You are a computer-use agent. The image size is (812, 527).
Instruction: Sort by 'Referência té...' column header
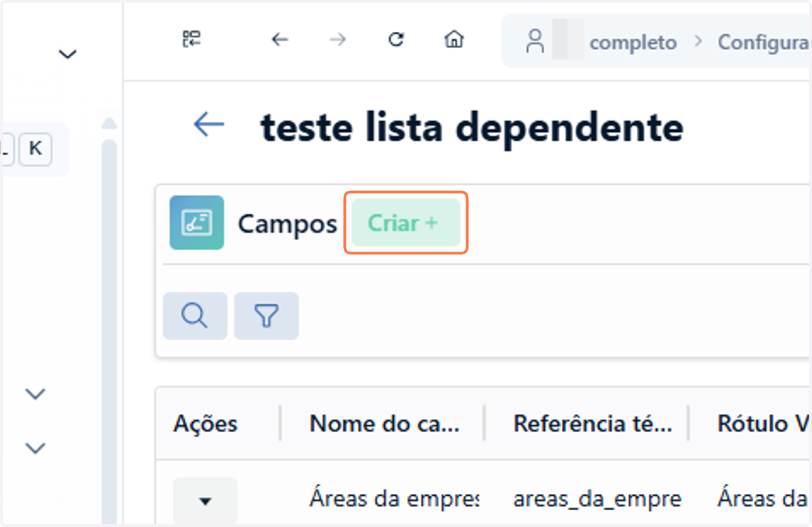(593, 423)
